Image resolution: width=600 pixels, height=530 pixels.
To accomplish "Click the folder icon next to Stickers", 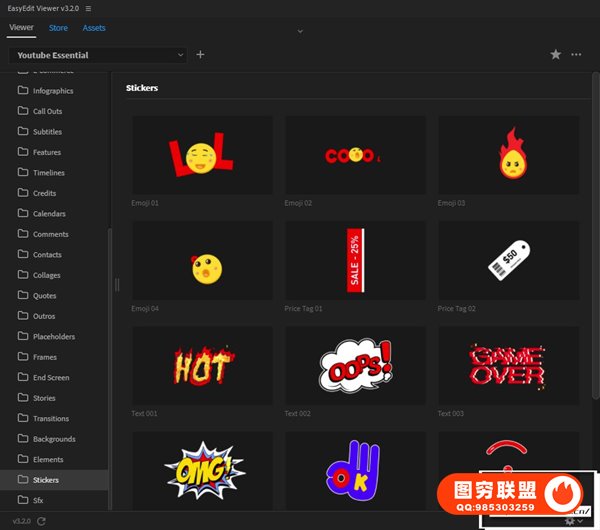I will coord(23,480).
